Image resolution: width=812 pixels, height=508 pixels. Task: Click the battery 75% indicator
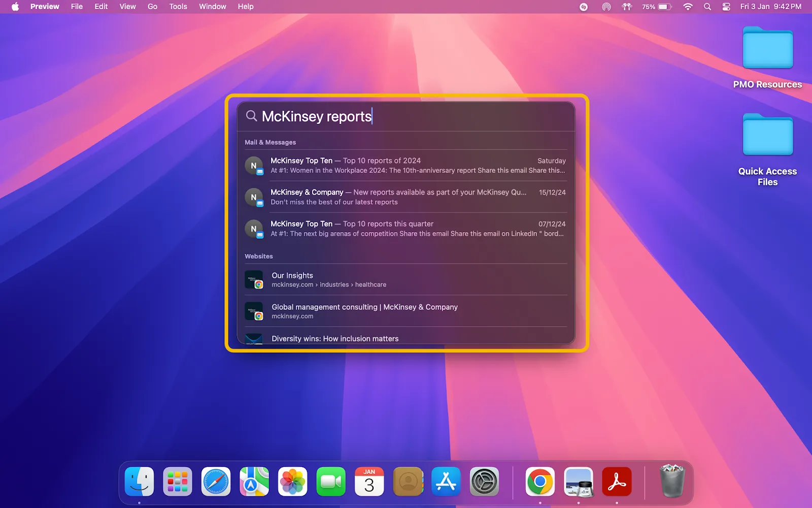657,7
